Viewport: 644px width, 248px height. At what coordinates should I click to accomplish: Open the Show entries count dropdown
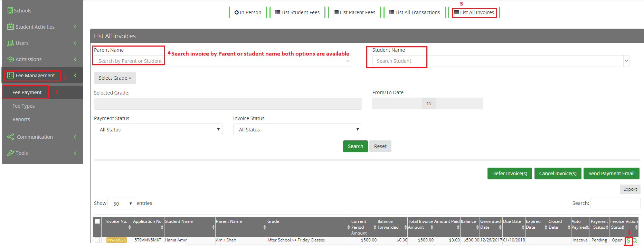click(x=121, y=204)
